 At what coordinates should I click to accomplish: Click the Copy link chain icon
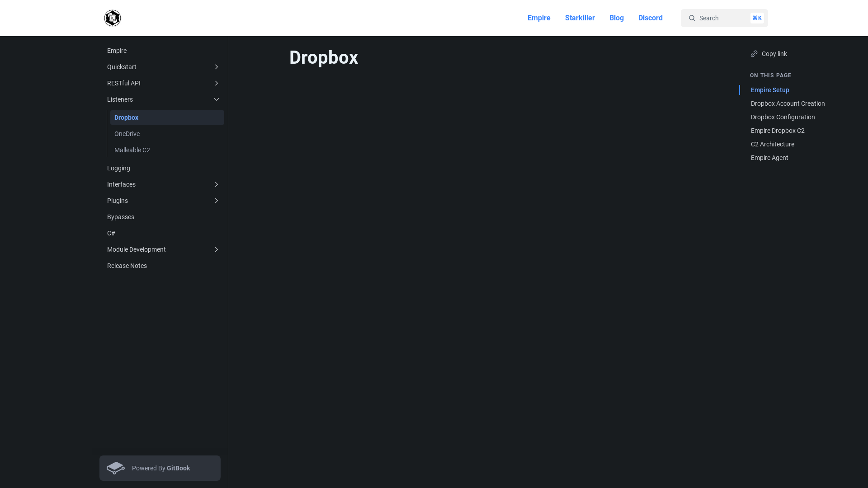click(754, 54)
